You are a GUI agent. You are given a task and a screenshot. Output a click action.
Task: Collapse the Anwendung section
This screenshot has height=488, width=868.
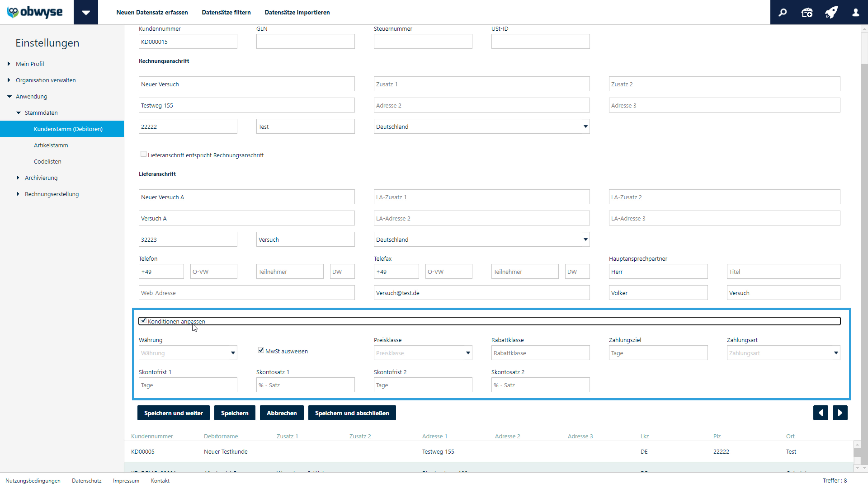tap(9, 96)
